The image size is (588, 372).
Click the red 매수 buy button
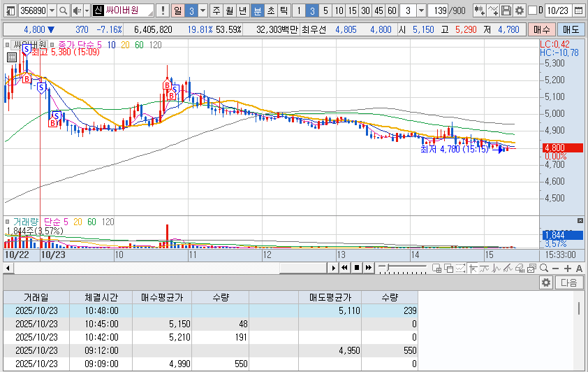541,29
